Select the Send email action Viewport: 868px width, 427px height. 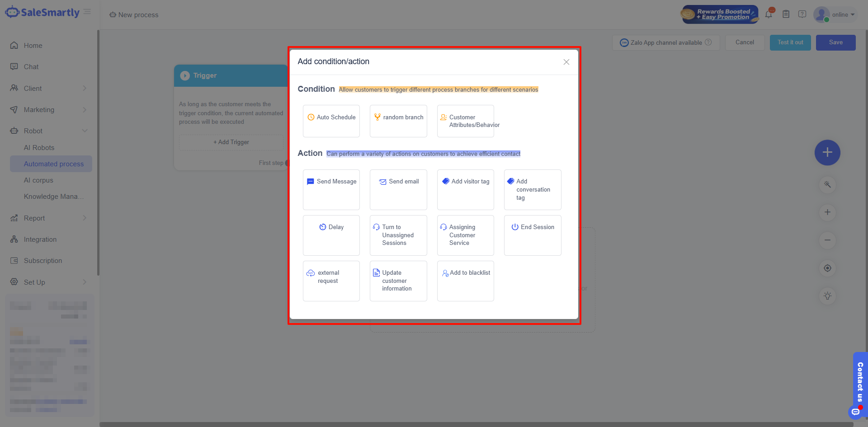coord(398,189)
